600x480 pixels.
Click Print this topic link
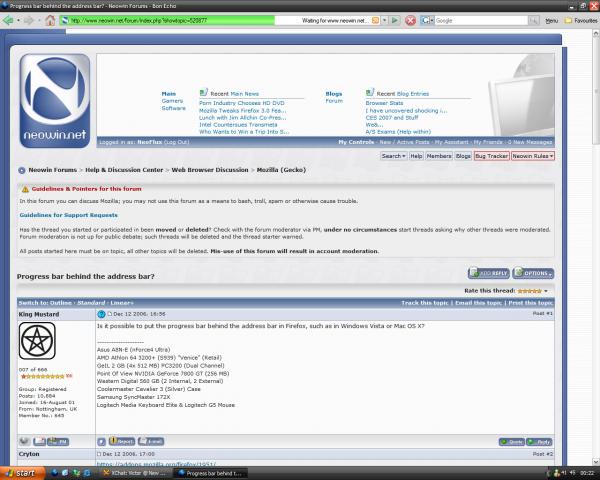point(530,303)
